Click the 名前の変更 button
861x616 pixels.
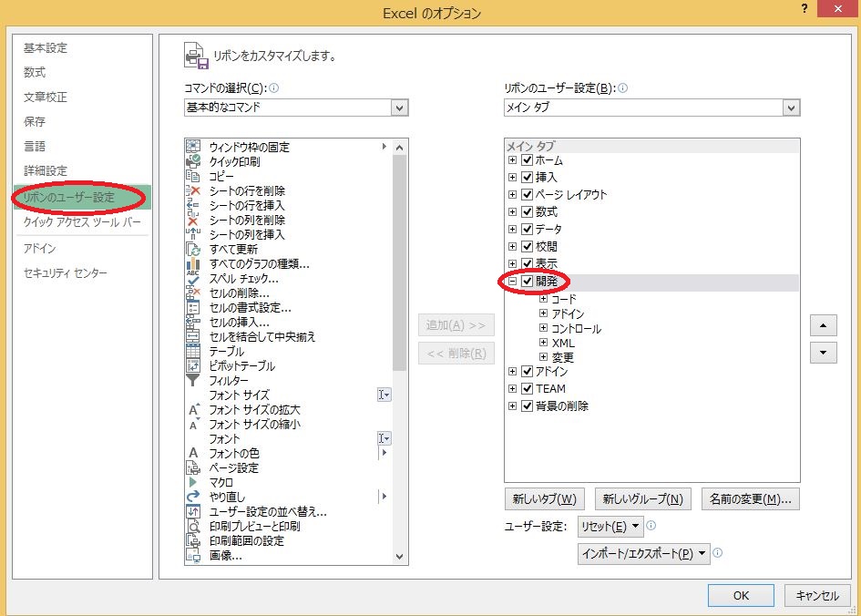(x=750, y=499)
